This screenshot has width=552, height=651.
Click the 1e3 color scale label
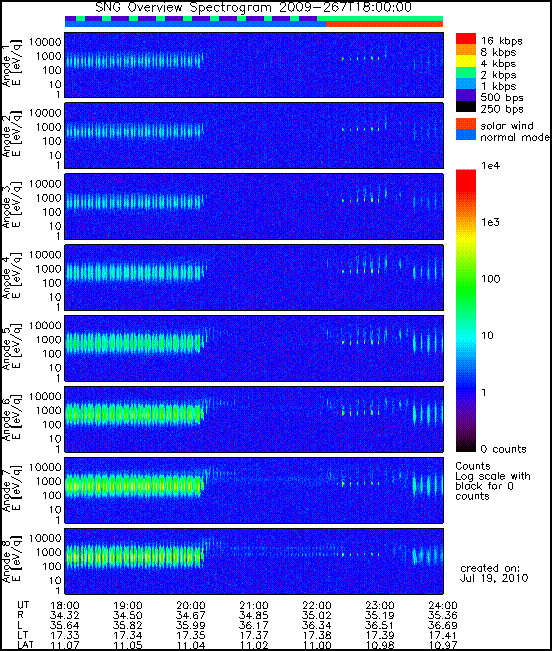(491, 222)
